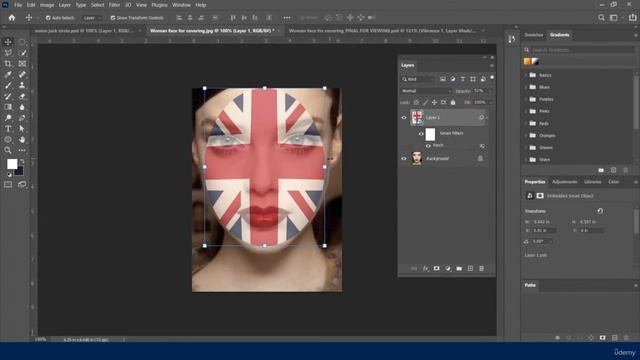This screenshot has width=640, height=360.
Task: Switch to the Adjustments tab
Action: pyautogui.click(x=565, y=182)
